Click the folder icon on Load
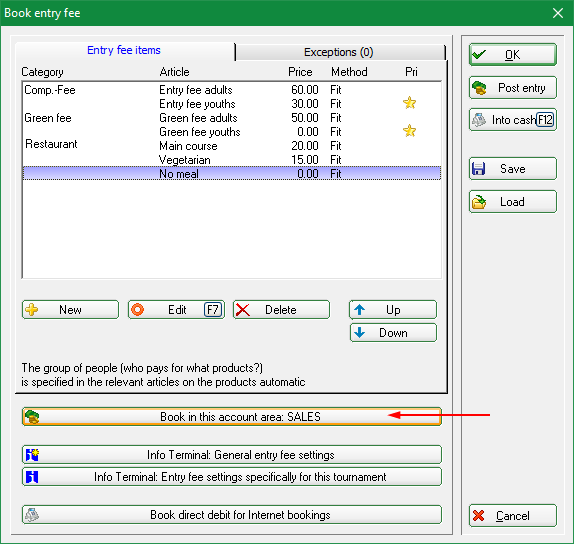574x544 pixels. (479, 202)
